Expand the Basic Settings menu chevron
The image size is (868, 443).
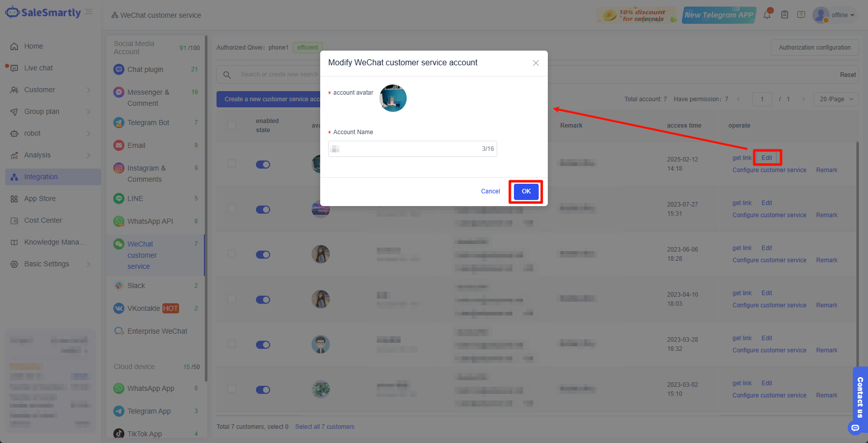89,264
